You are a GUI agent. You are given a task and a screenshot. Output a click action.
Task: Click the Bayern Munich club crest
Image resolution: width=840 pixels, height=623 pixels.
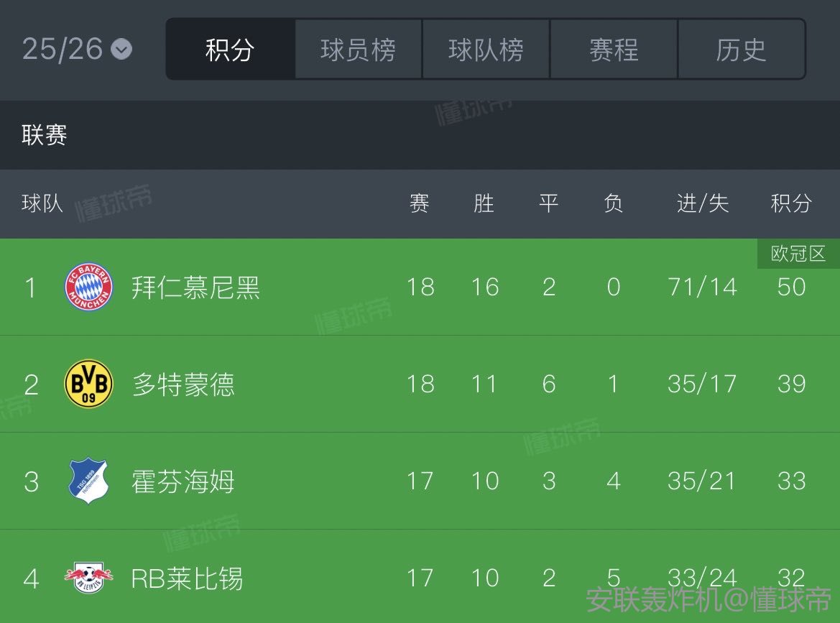click(88, 287)
